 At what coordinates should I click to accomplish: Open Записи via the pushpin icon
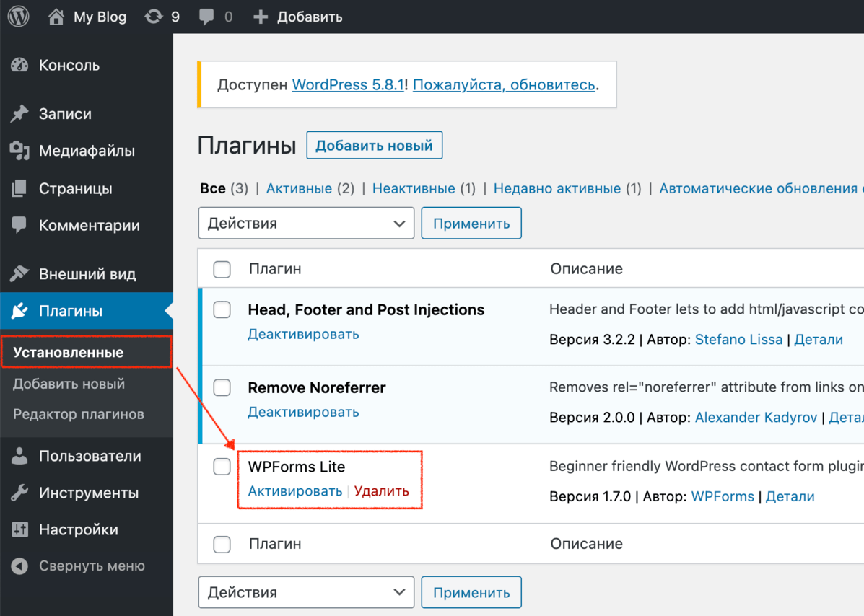tap(19, 114)
